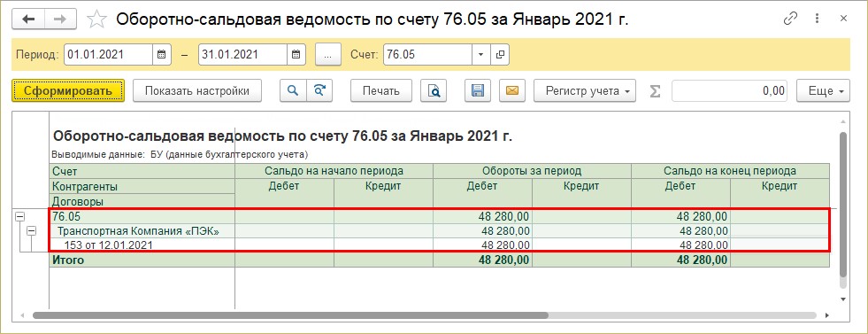Click the Сальдо на конец периода header
The image size is (868, 334).
(x=730, y=171)
